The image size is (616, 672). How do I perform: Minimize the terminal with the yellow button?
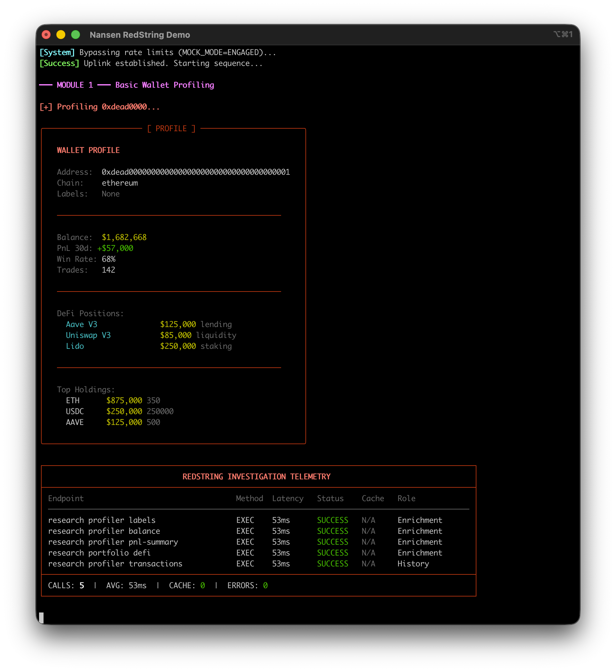pos(61,35)
